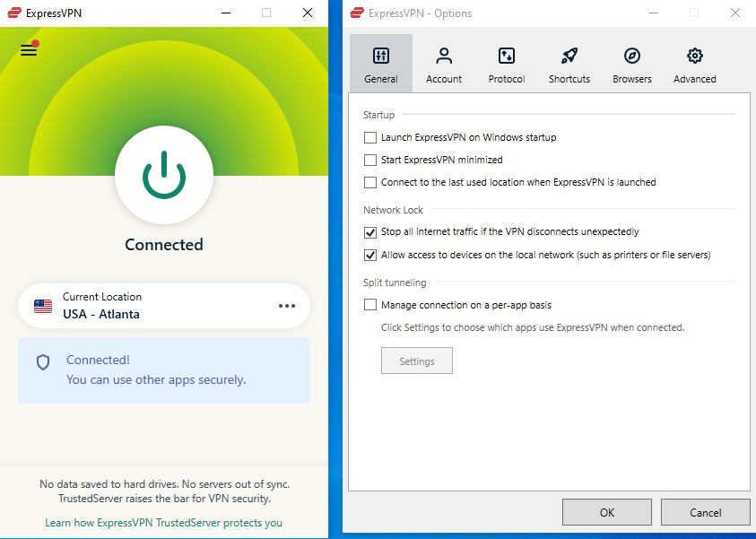Click the ExpressVPN logo in Options title bar
The width and height of the screenshot is (756, 539).
[357, 13]
